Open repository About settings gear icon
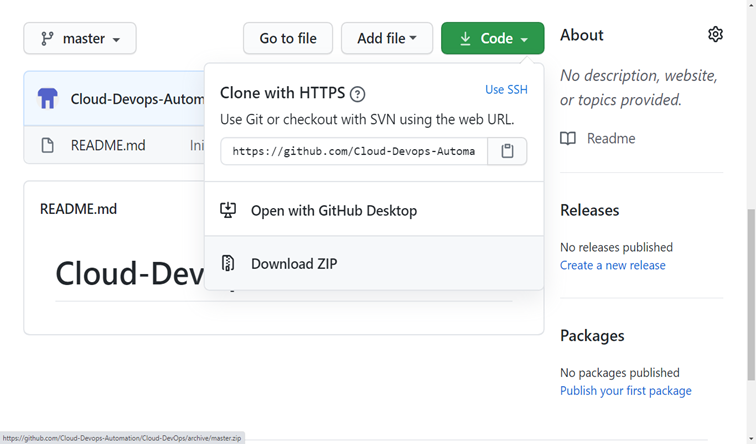 [x=716, y=34]
